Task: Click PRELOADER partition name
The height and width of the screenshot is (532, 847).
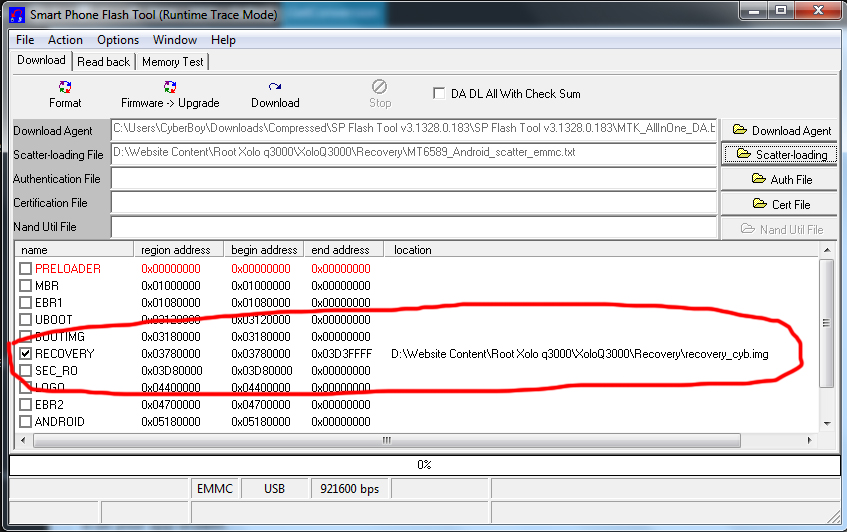Action: [x=68, y=268]
